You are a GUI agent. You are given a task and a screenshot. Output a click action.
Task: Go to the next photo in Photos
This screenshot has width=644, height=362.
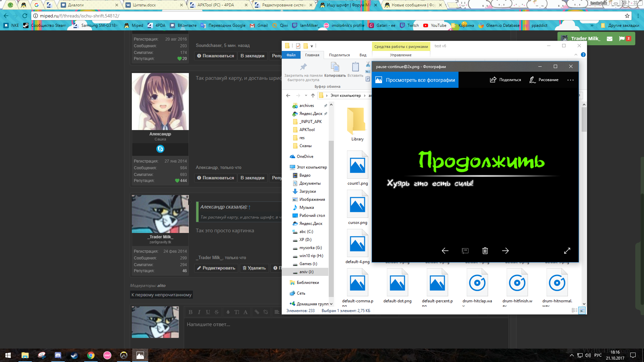point(505,251)
